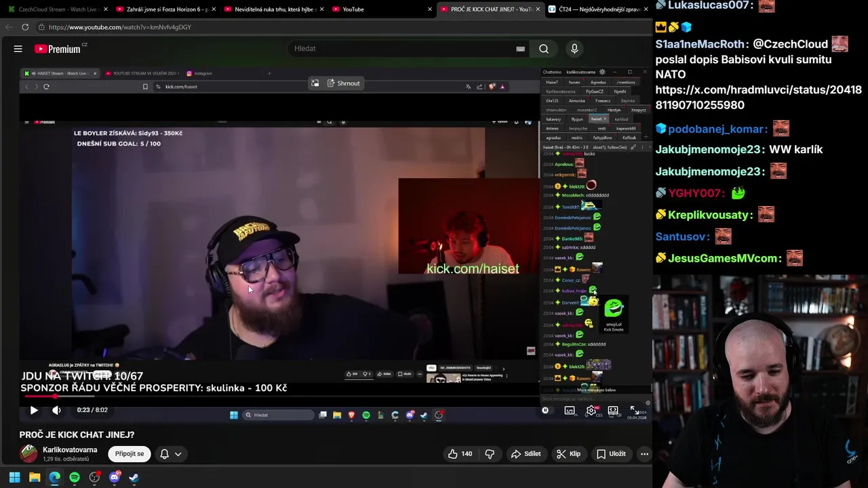Open Spotify from taskbar

pos(75,477)
